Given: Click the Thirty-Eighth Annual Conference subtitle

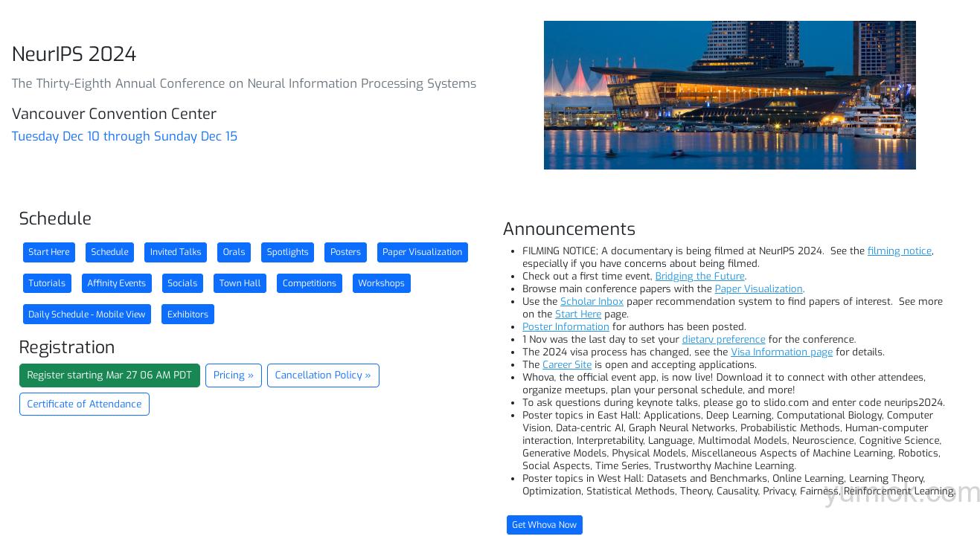Looking at the screenshot, I should point(244,83).
